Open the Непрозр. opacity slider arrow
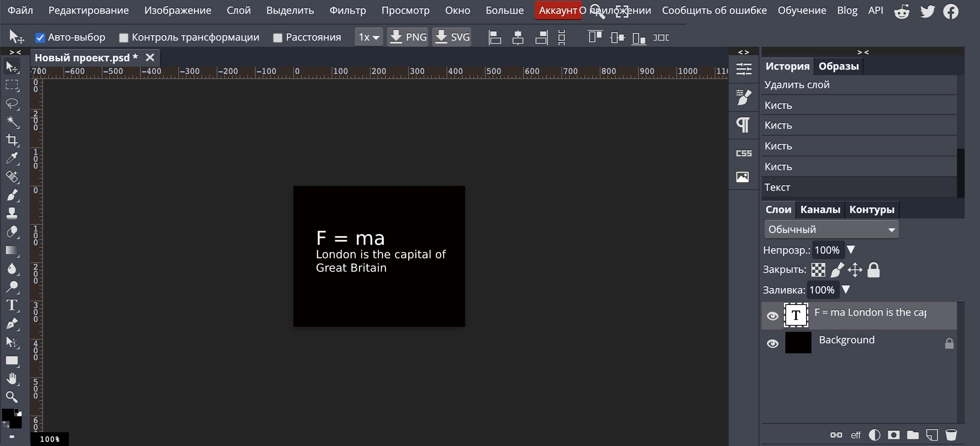 click(x=851, y=250)
